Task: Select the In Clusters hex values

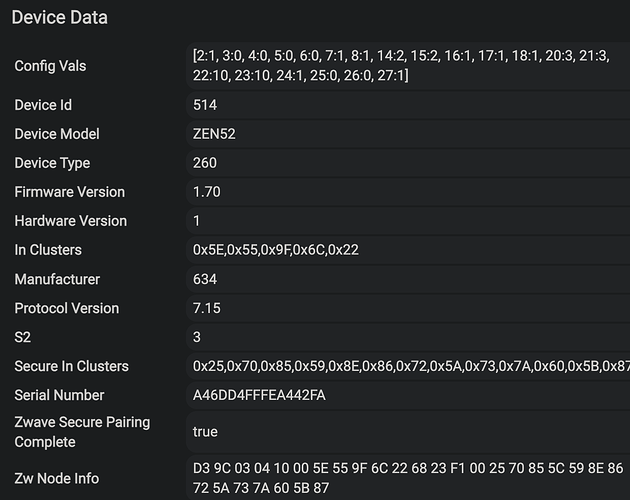Action: [x=275, y=250]
